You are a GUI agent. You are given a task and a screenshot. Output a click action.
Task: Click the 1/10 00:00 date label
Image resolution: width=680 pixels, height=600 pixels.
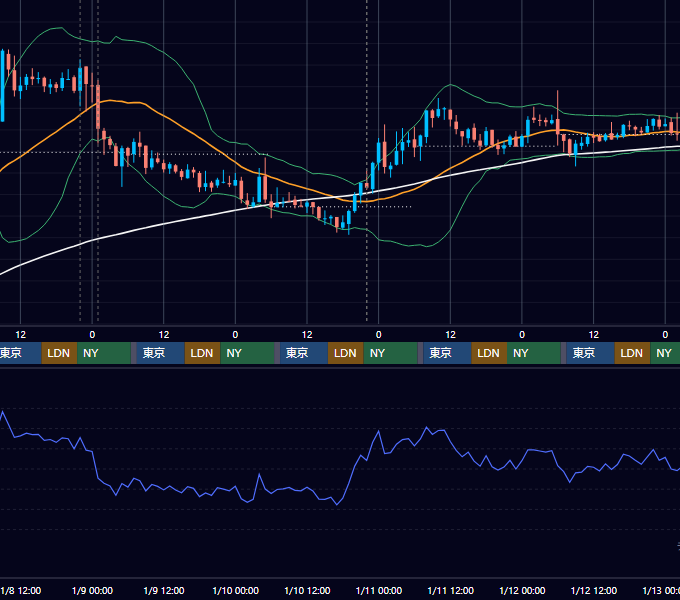pos(235,590)
